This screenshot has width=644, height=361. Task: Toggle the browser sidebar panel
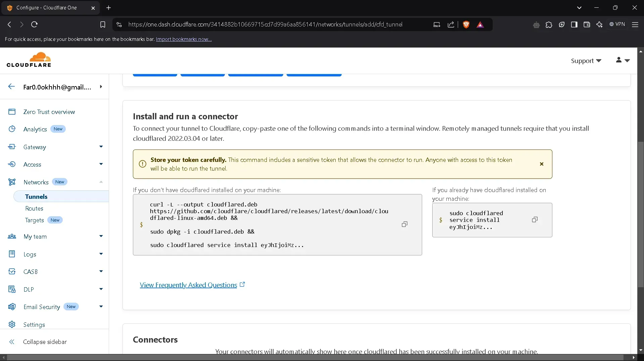(574, 24)
